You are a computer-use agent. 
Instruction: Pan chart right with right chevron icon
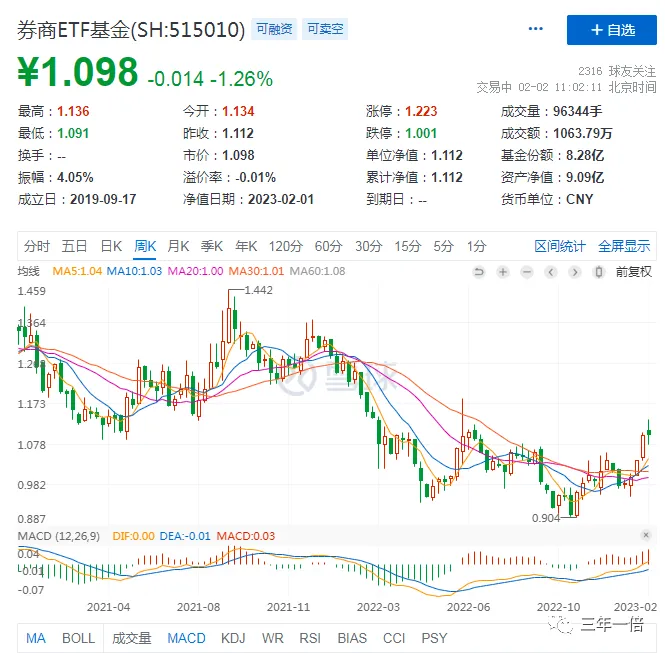[575, 272]
